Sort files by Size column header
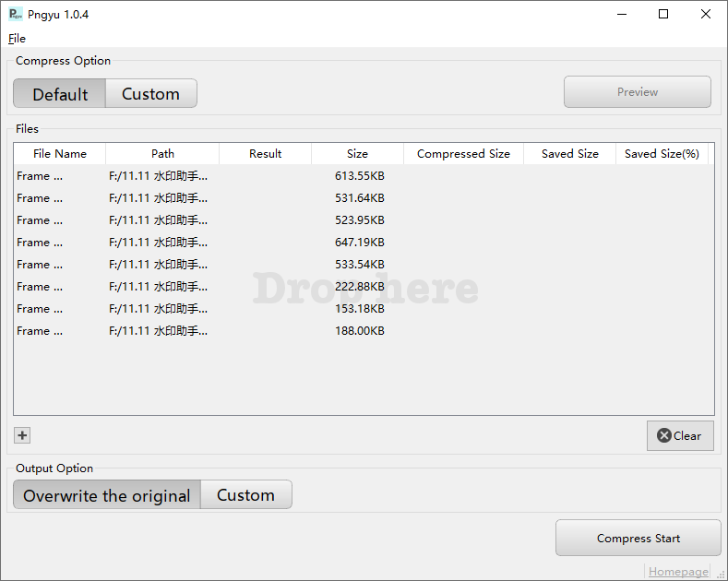 [x=357, y=154]
